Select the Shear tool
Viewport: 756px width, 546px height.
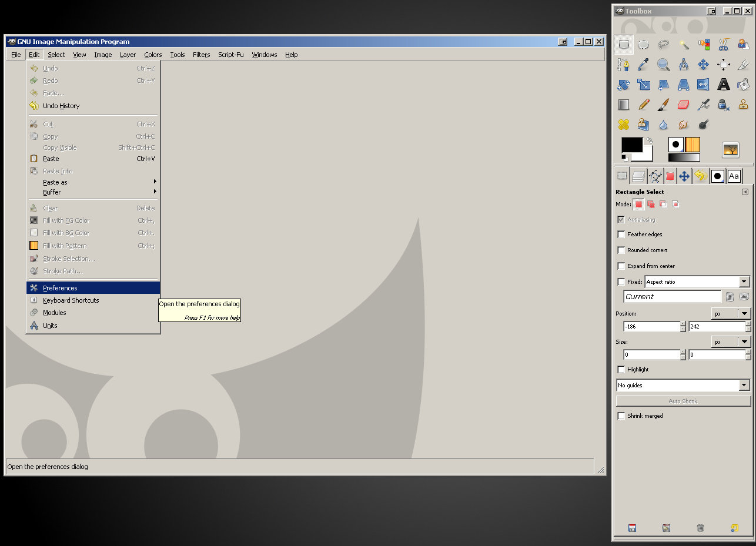(664, 85)
